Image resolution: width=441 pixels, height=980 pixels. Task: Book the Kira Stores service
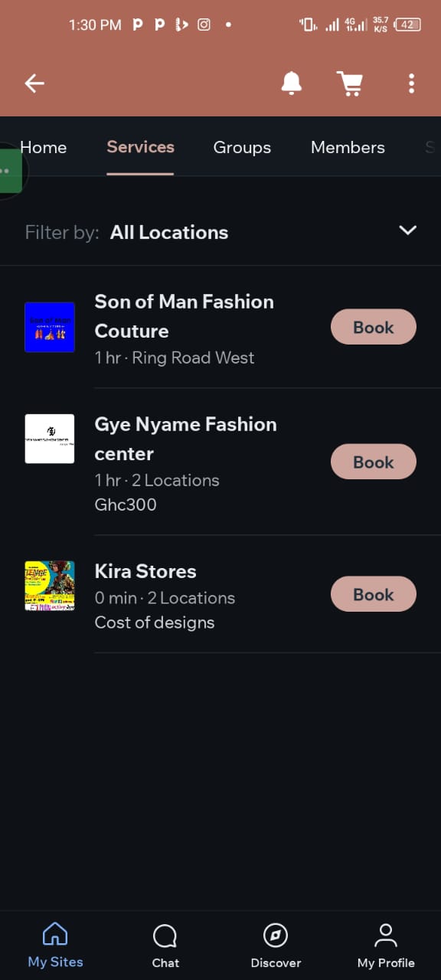click(374, 594)
